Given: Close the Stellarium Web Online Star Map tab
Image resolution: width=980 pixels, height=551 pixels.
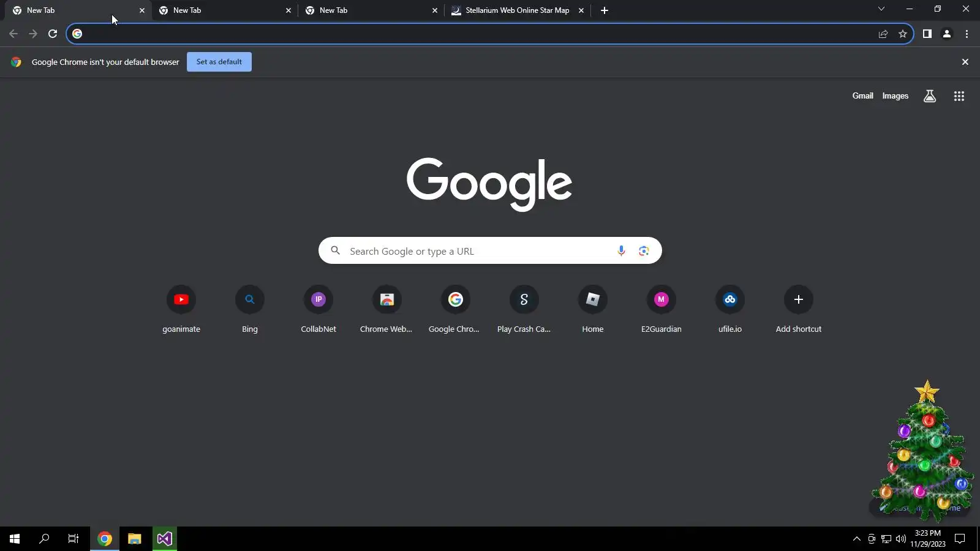Looking at the screenshot, I should pos(581,10).
